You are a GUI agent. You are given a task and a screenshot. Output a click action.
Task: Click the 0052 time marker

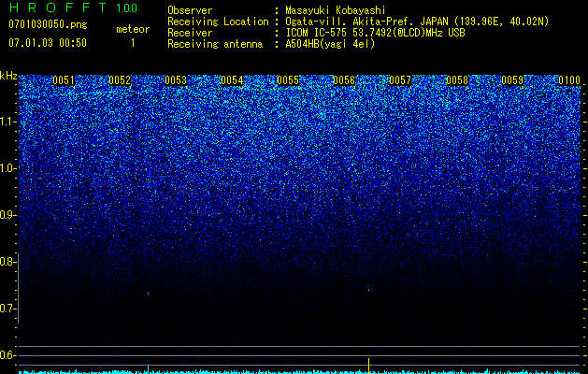(x=120, y=80)
